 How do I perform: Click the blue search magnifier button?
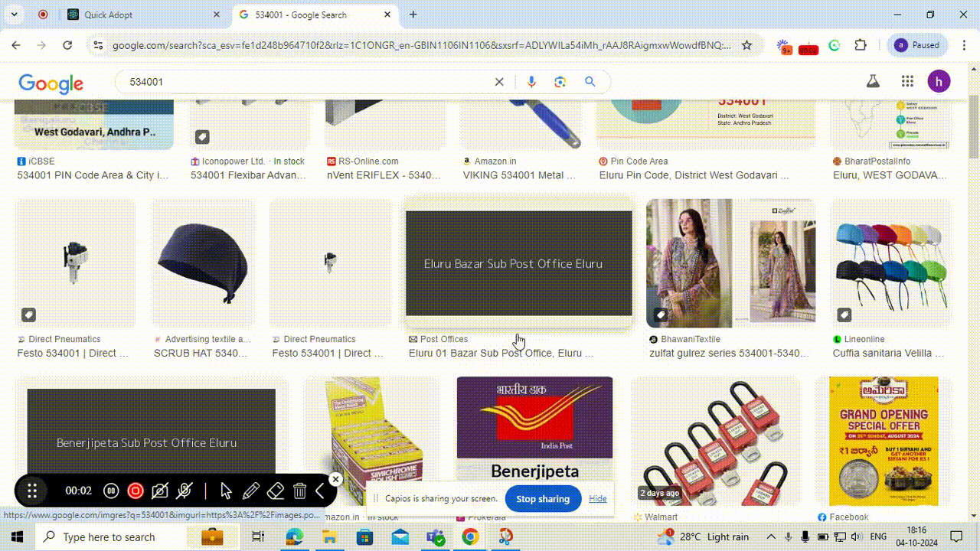(x=590, y=82)
